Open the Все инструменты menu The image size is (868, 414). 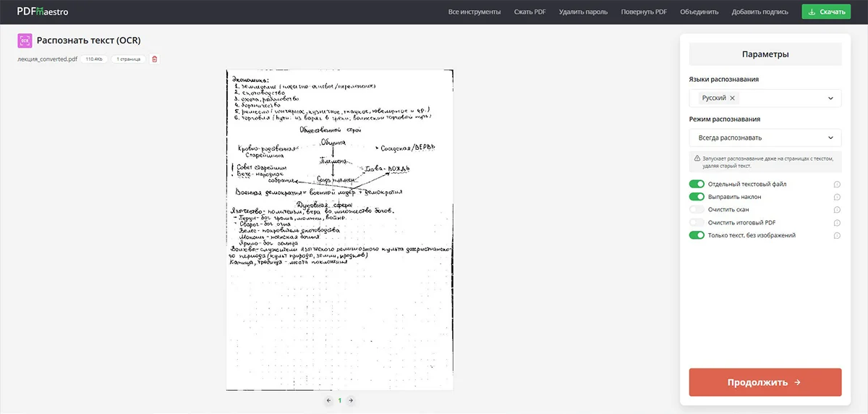coord(474,12)
